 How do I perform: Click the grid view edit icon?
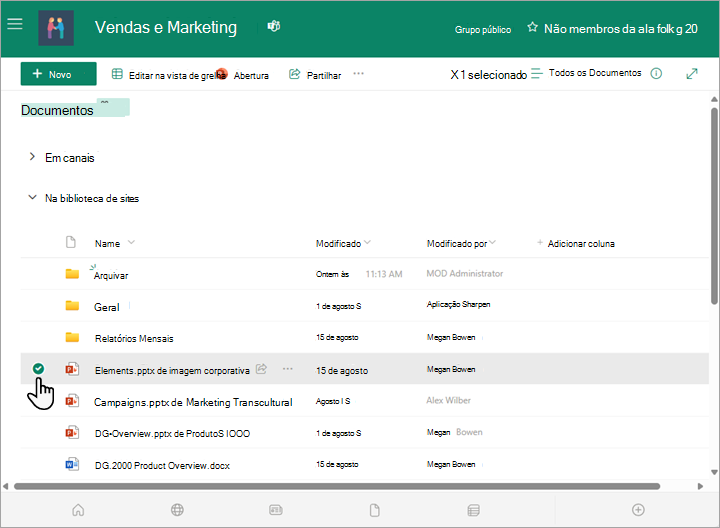click(117, 73)
